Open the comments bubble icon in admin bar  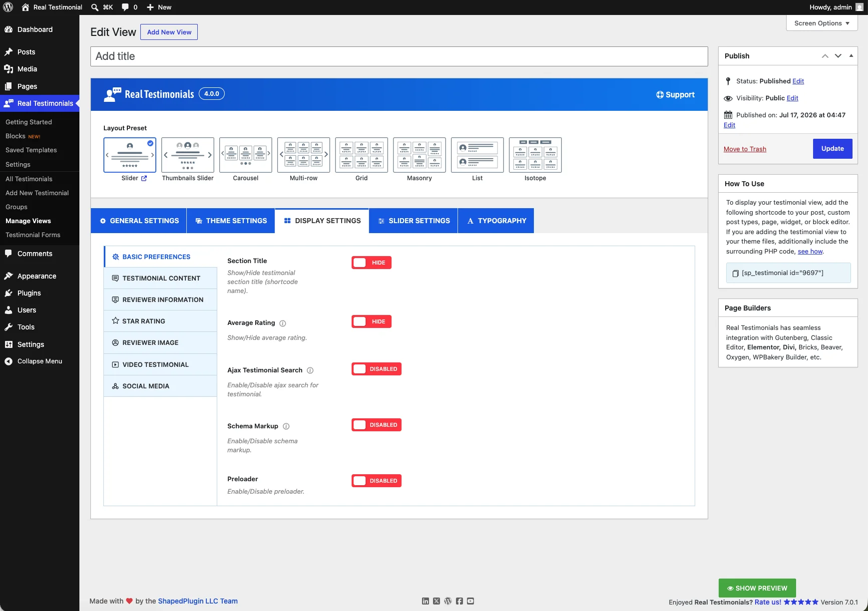(x=125, y=7)
